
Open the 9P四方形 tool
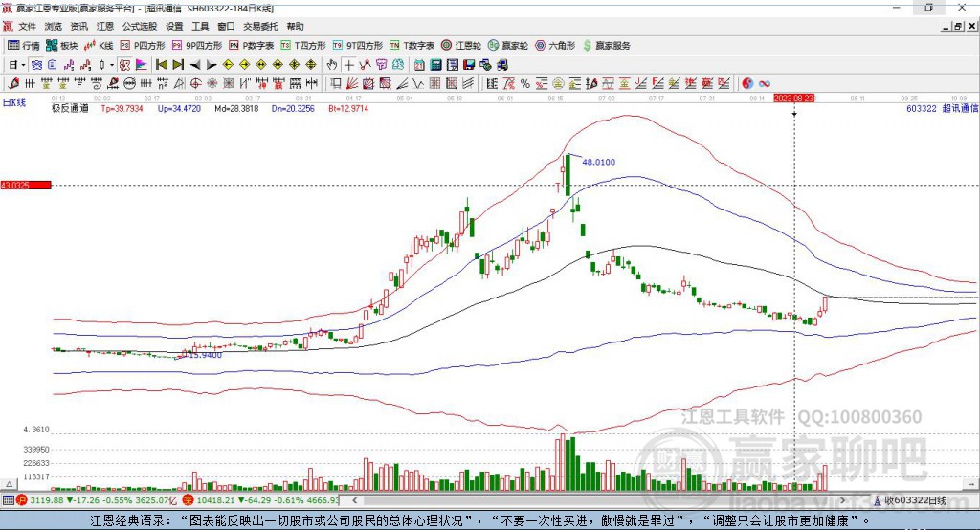(x=197, y=46)
